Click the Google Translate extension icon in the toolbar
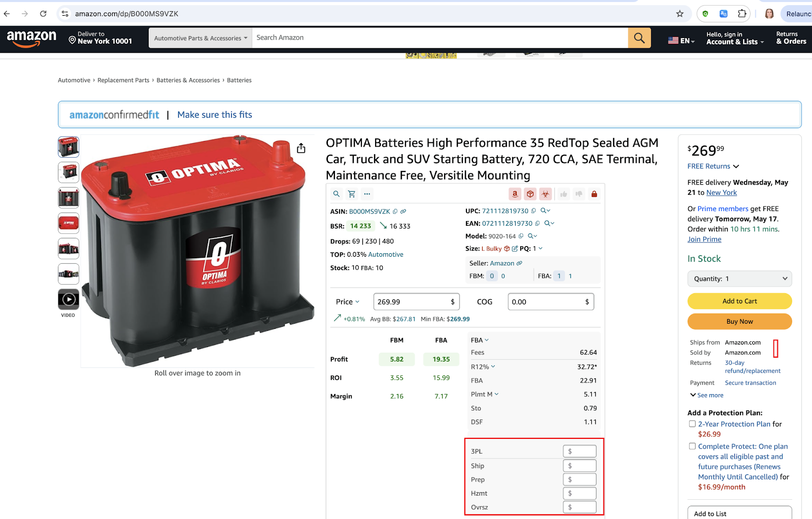Viewport: 812px width, 519px height. [723, 14]
